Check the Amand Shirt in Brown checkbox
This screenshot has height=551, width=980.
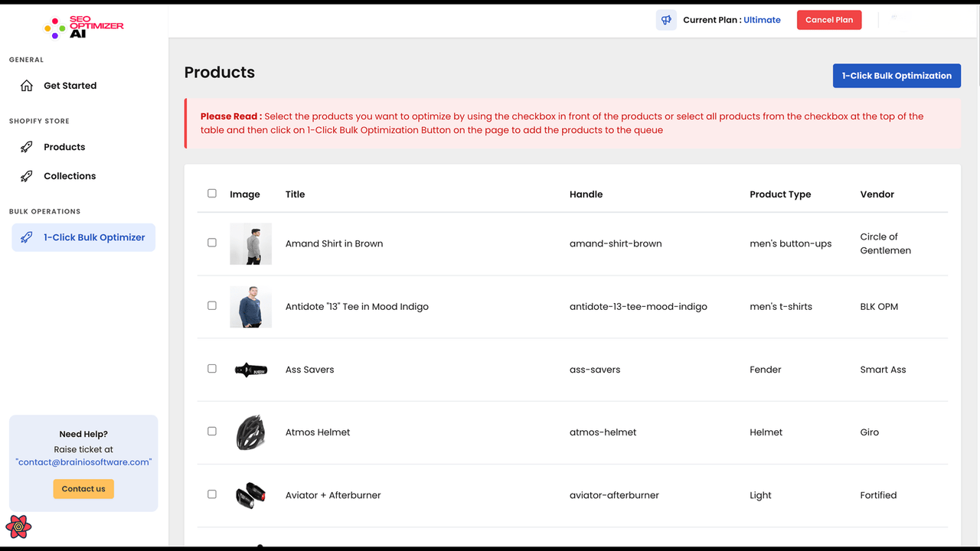[x=212, y=243]
